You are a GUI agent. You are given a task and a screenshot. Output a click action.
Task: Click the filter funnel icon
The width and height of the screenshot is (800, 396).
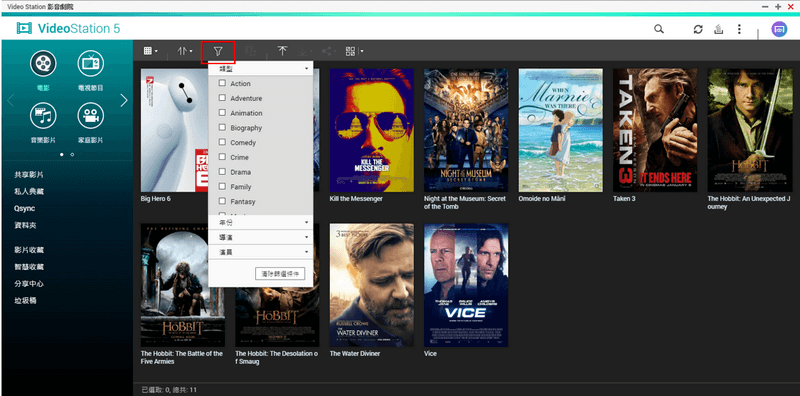tap(218, 52)
